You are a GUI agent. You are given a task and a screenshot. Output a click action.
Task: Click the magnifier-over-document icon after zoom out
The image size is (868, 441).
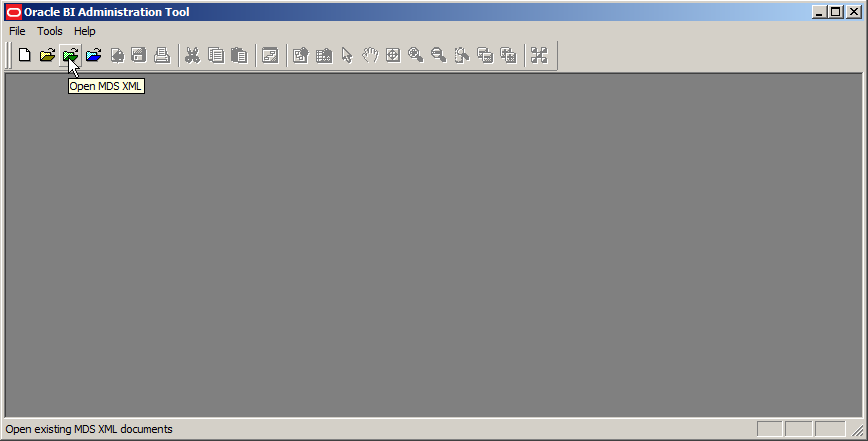coord(462,55)
